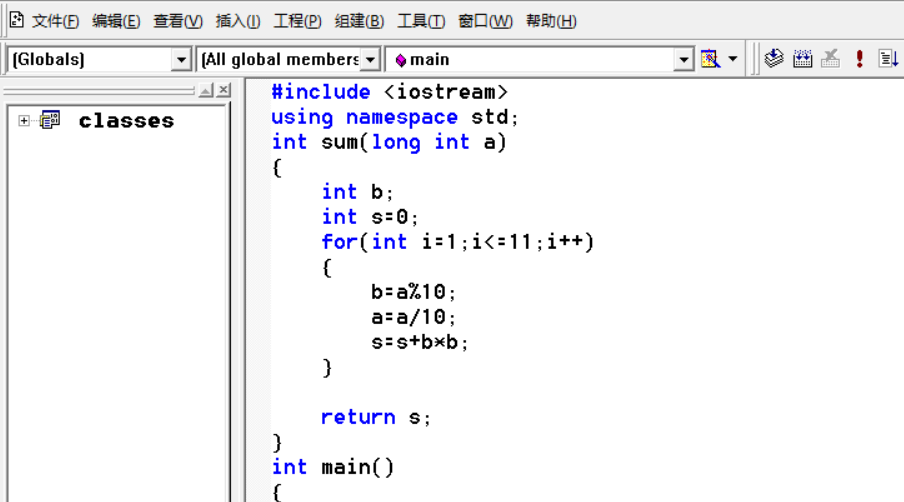
Task: Click on the return s; line
Action: point(375,417)
